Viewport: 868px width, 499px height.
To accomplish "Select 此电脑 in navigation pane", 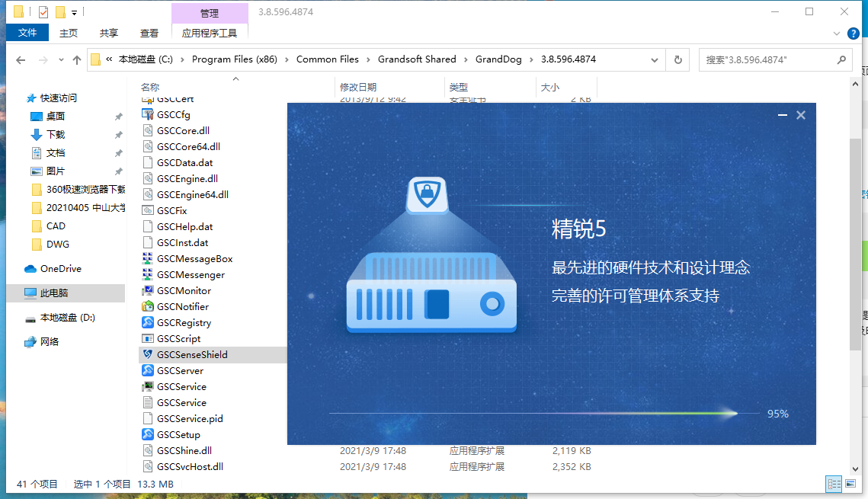I will pyautogui.click(x=66, y=293).
